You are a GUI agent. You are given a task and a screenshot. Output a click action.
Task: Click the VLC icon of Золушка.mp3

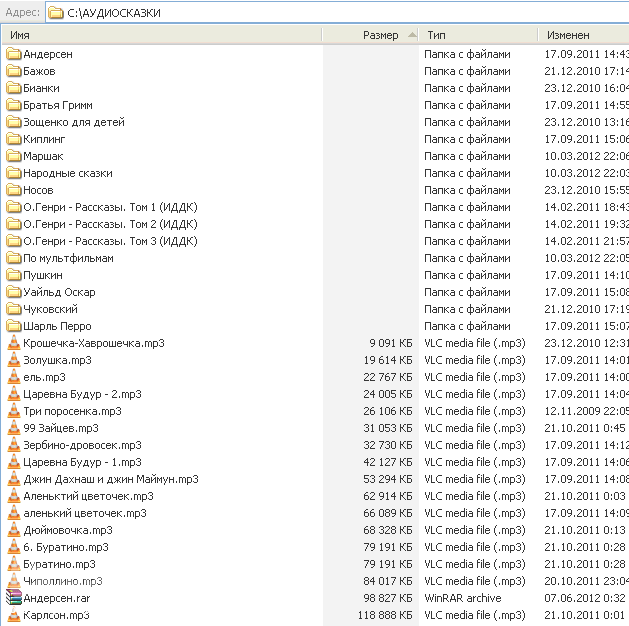(x=13, y=360)
